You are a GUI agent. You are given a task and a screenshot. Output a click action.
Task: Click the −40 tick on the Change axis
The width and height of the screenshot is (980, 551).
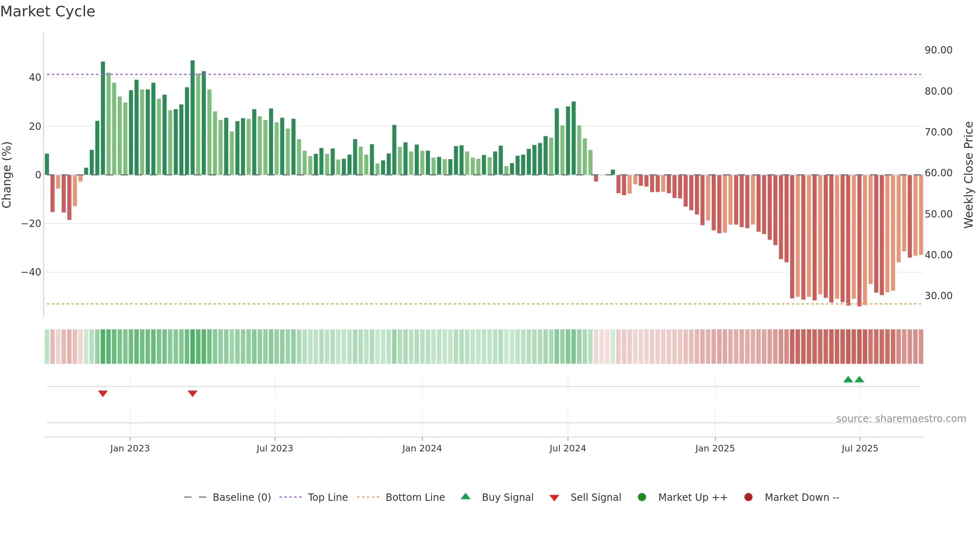[x=31, y=272]
